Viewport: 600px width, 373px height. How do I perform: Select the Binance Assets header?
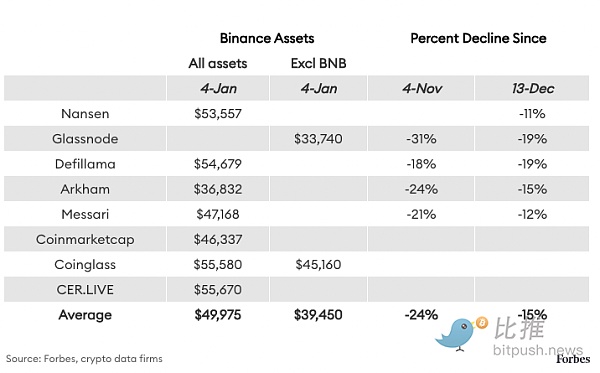point(267,38)
